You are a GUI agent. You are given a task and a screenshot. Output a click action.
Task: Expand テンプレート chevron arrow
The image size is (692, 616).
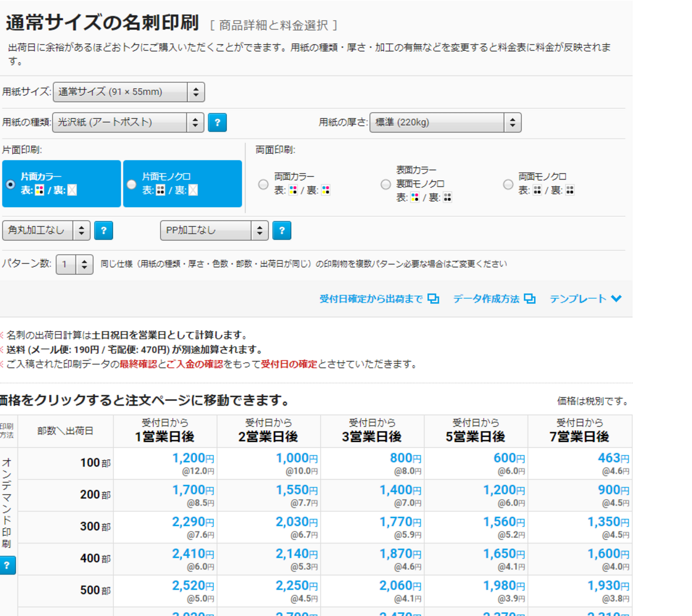pyautogui.click(x=616, y=299)
